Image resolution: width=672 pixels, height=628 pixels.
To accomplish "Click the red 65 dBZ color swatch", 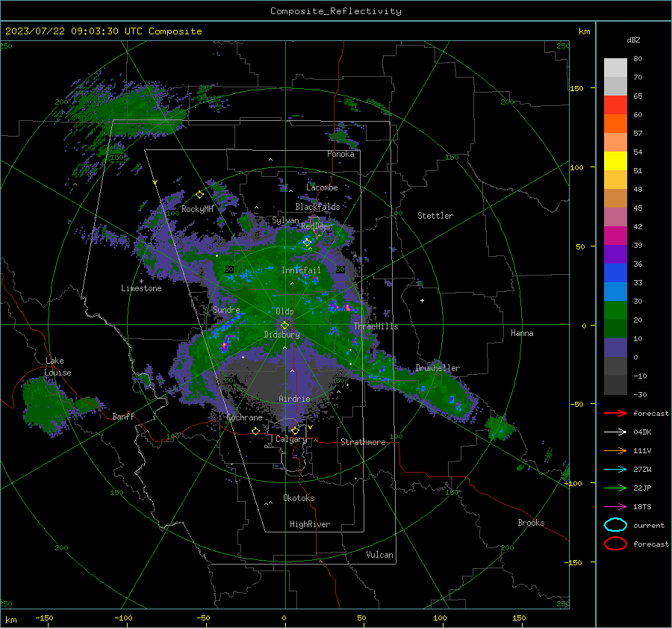I will 615,105.
